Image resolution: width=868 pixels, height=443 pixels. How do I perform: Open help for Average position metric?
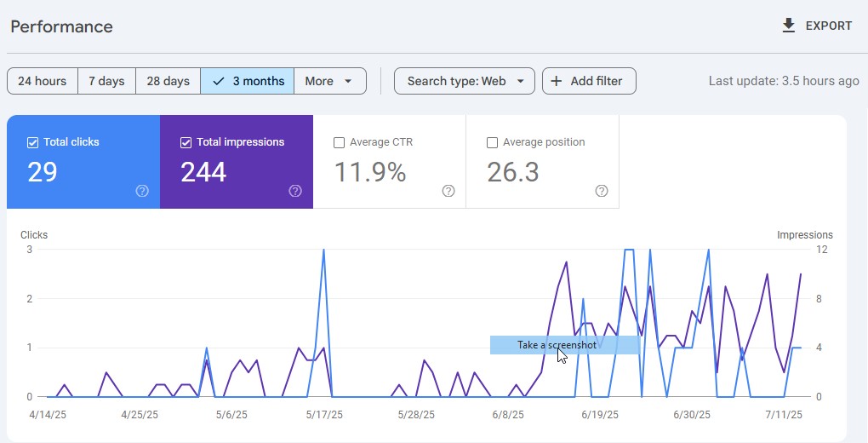coord(602,192)
